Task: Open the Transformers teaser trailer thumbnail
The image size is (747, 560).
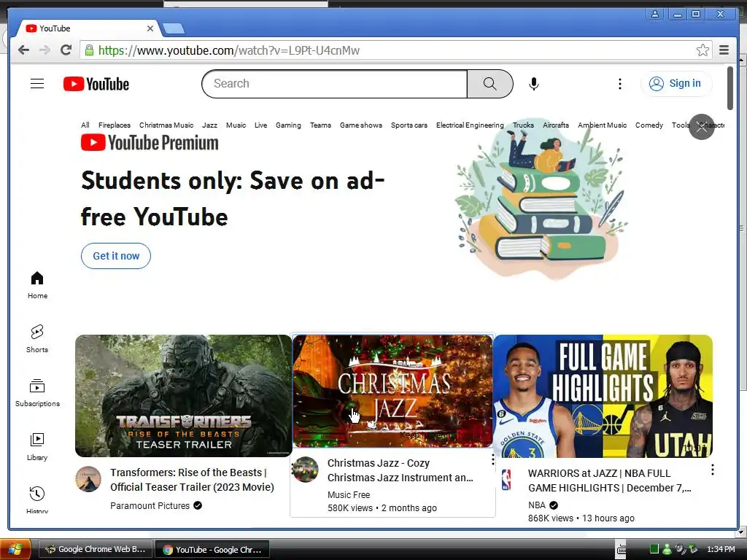Action: pyautogui.click(x=183, y=396)
